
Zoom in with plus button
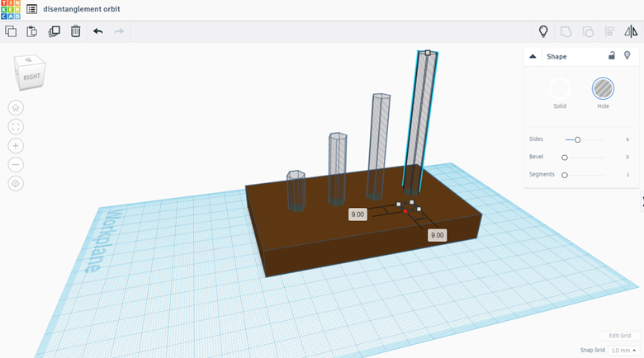click(16, 146)
